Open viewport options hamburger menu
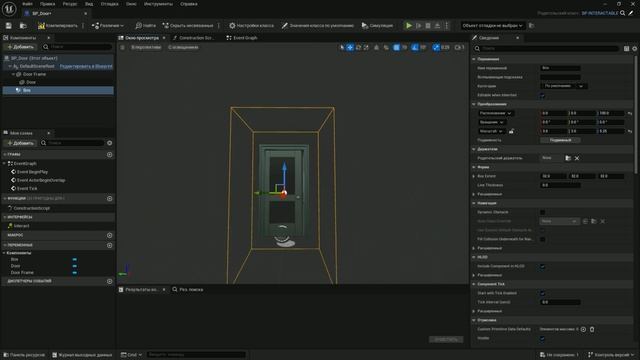 (x=122, y=47)
